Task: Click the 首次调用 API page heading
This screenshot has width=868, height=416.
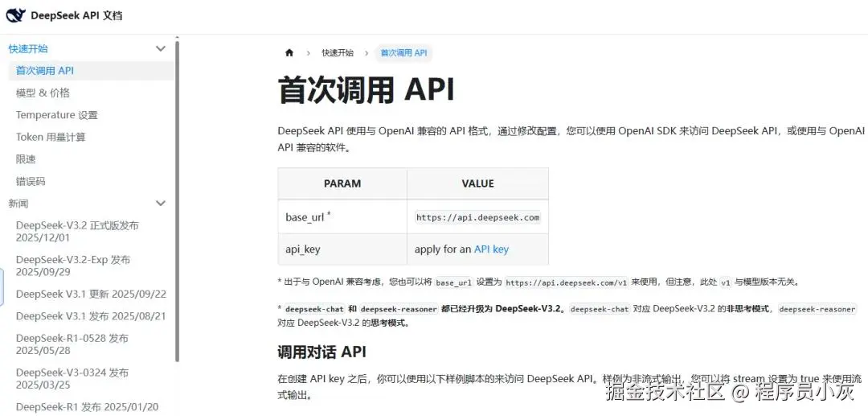Action: [366, 90]
